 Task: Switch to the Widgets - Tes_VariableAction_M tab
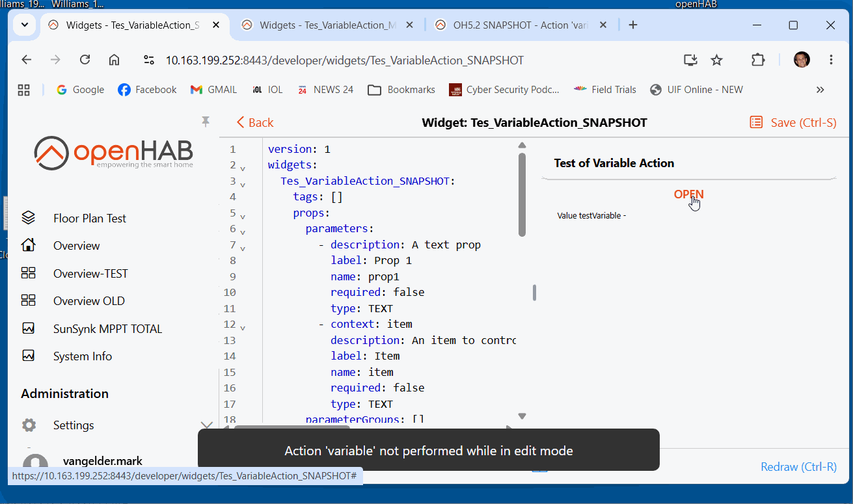(x=328, y=25)
